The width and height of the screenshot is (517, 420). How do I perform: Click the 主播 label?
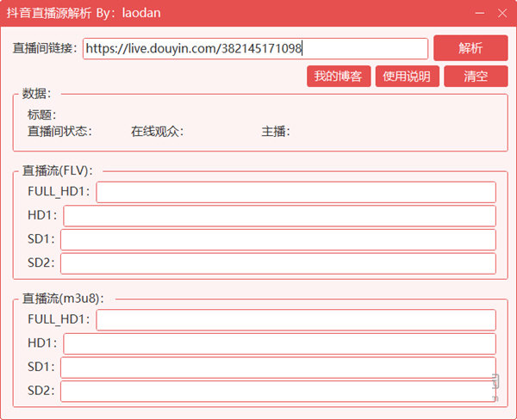[276, 132]
